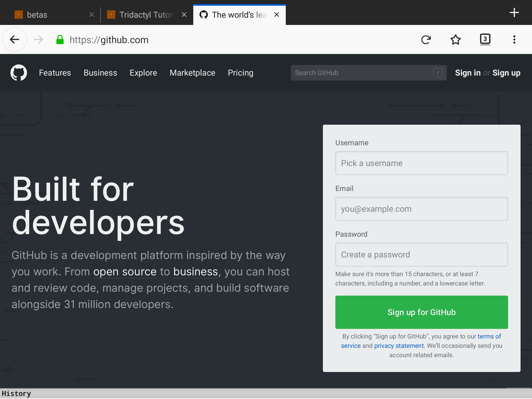
Task: Close the GitHub tab
Action: (277, 15)
